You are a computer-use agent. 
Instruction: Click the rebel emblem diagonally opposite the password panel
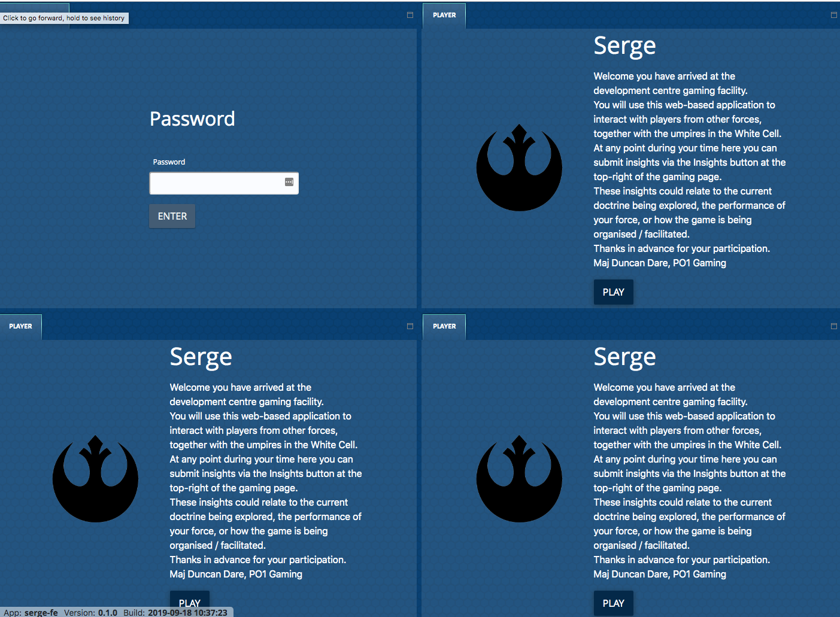tap(519, 479)
